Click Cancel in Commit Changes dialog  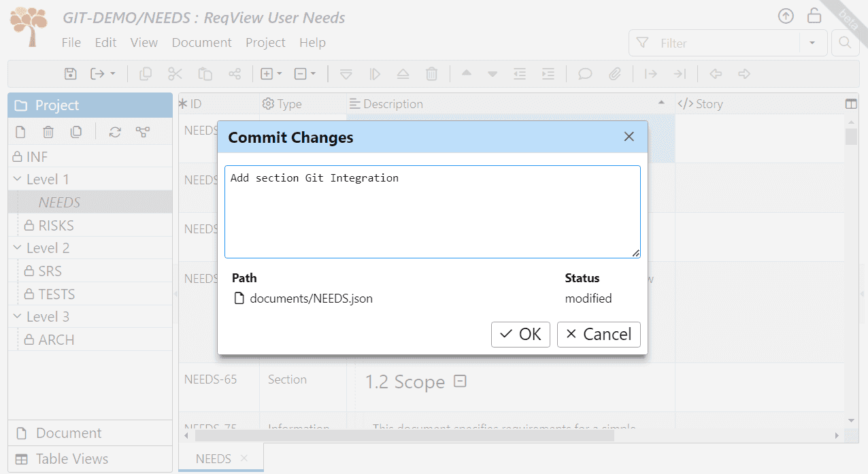(599, 334)
